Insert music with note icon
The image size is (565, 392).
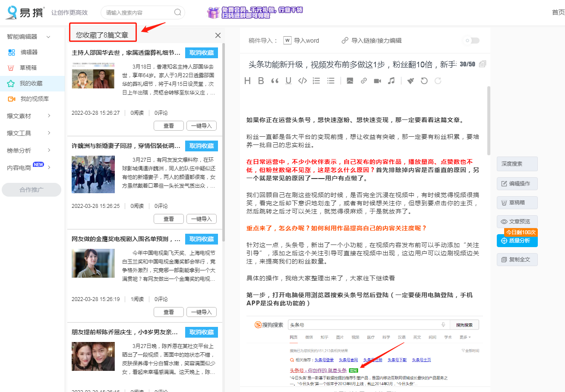click(391, 81)
